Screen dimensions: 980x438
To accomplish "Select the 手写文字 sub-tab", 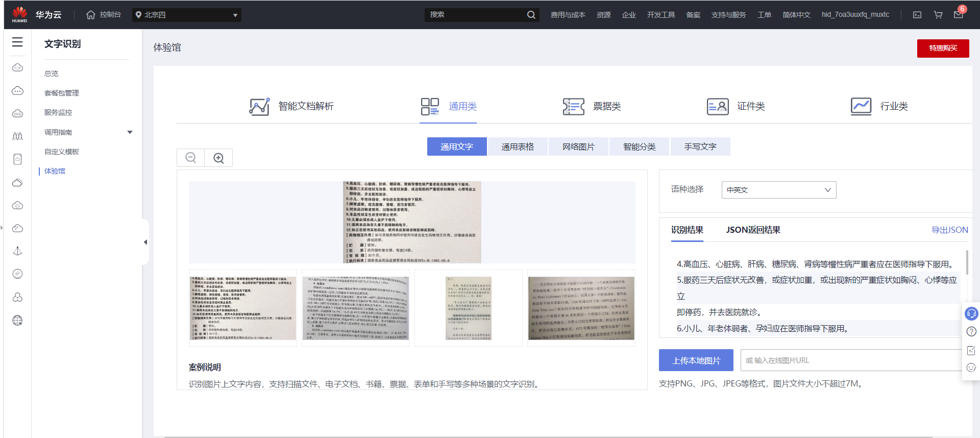I will (700, 147).
